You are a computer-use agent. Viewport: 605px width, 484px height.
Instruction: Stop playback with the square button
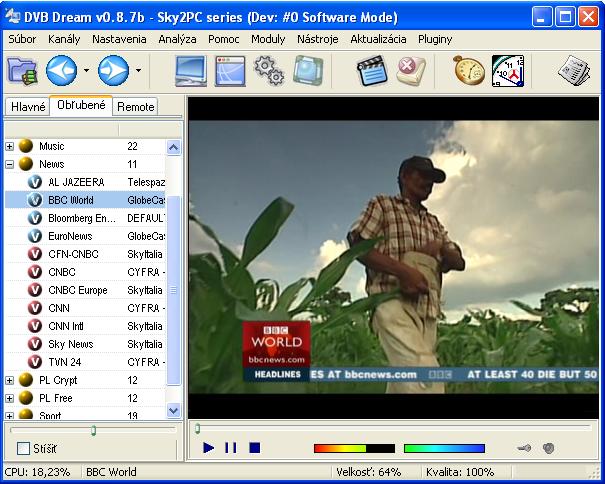click(x=255, y=448)
